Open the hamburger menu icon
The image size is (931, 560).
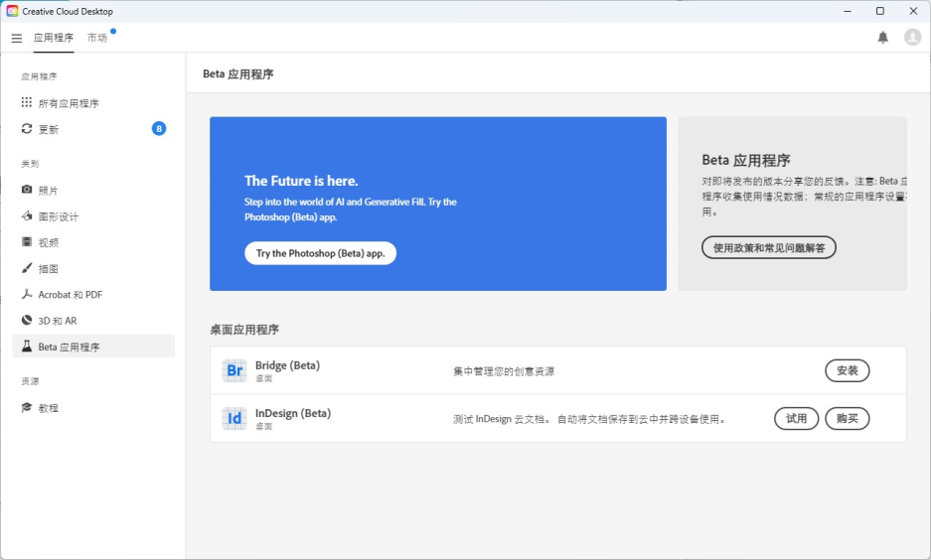(x=16, y=38)
